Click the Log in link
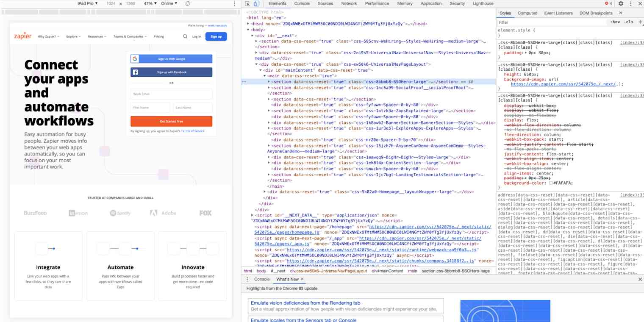Image resolution: width=644 pixels, height=322 pixels. (197, 36)
